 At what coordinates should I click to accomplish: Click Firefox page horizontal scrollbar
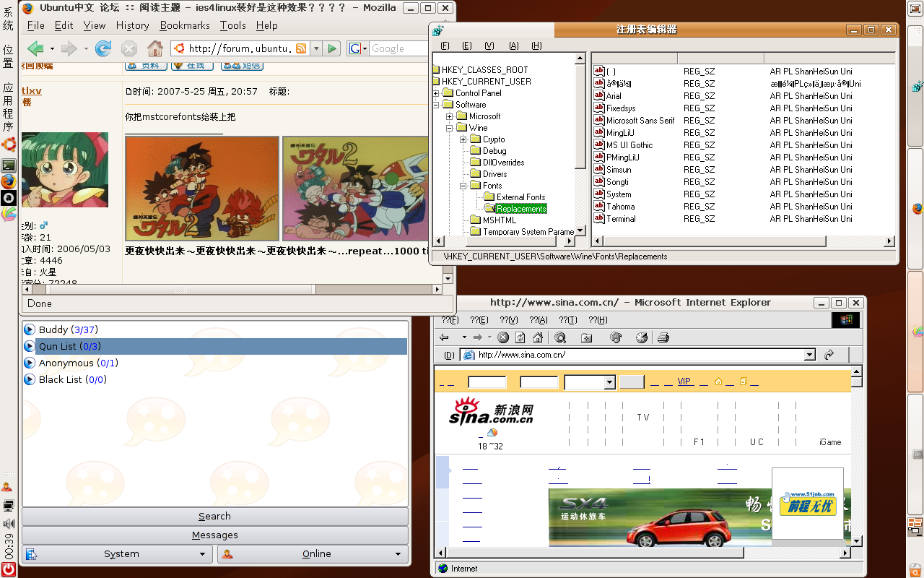pyautogui.click(x=231, y=289)
